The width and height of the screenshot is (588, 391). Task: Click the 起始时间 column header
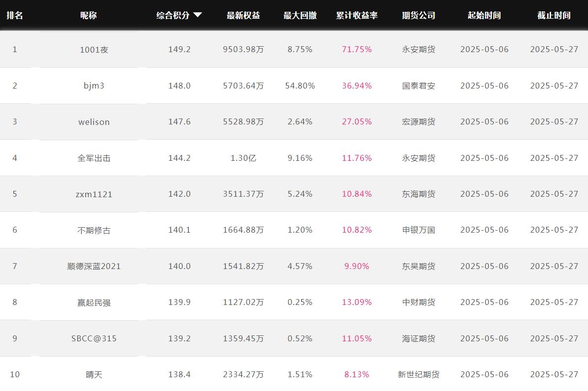[x=484, y=15]
